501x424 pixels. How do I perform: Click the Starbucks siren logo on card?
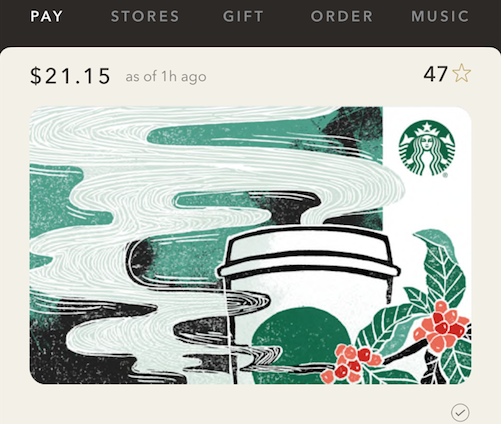tap(427, 148)
